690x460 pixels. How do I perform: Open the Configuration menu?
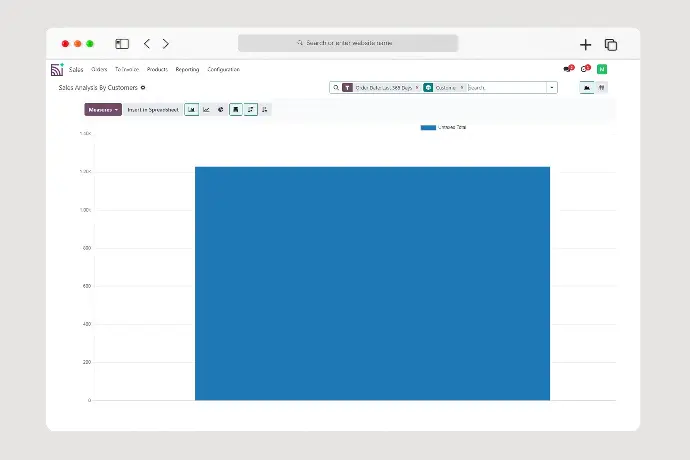pos(224,70)
